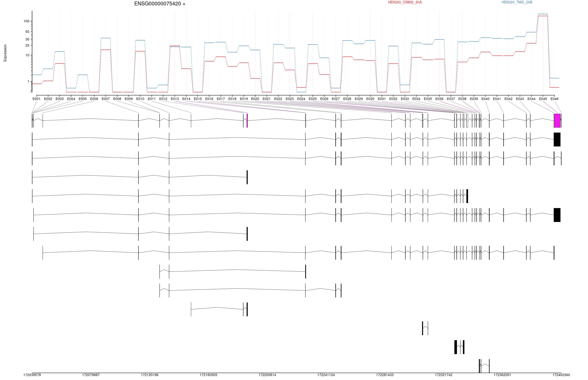Viewport: 588px width, 380px height.
Task: Click the y-axis tick value 50
Action: click(27, 32)
